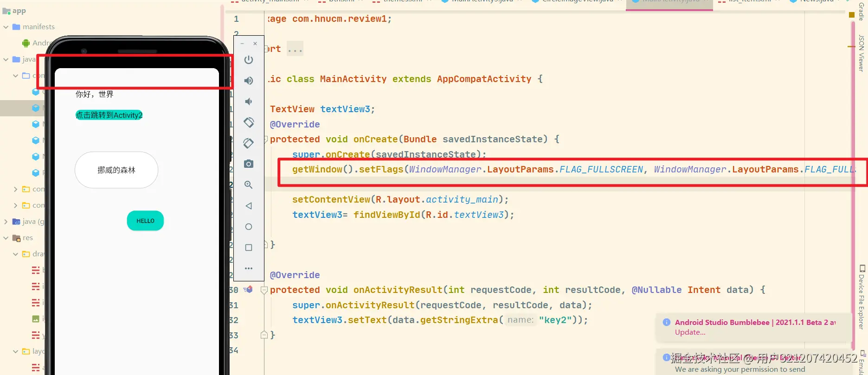Raise the emulator volume with volume-up icon
Image resolution: width=868 pixels, height=375 pixels.
point(249,81)
